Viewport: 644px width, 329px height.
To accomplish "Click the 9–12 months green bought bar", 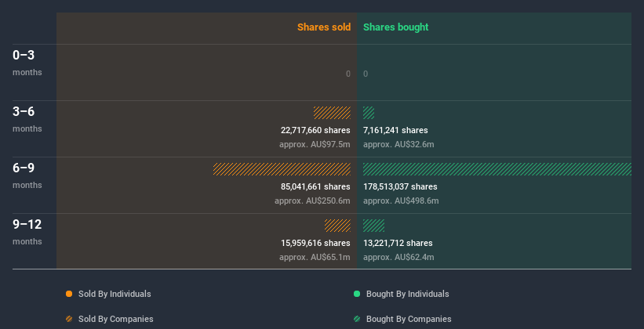I will (x=373, y=226).
